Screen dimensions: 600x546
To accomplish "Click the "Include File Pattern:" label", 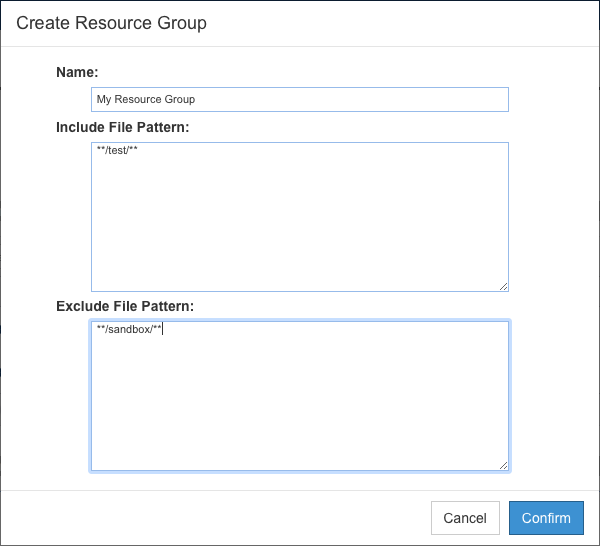I will pyautogui.click(x=123, y=127).
